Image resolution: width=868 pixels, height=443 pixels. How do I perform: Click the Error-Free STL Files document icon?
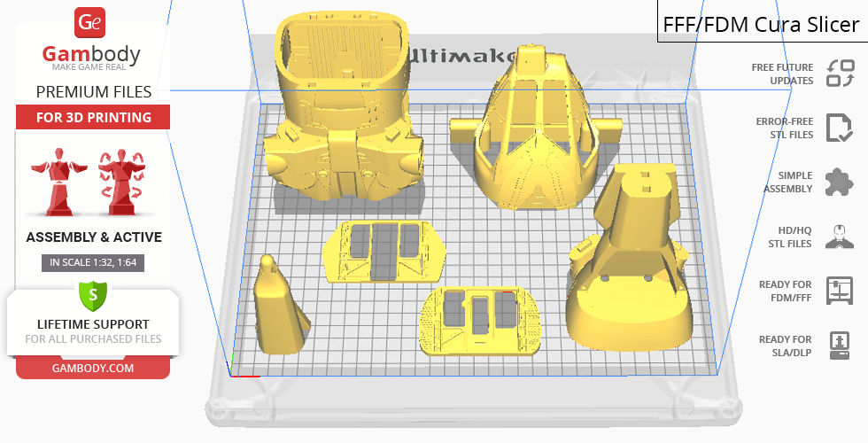tap(839, 128)
